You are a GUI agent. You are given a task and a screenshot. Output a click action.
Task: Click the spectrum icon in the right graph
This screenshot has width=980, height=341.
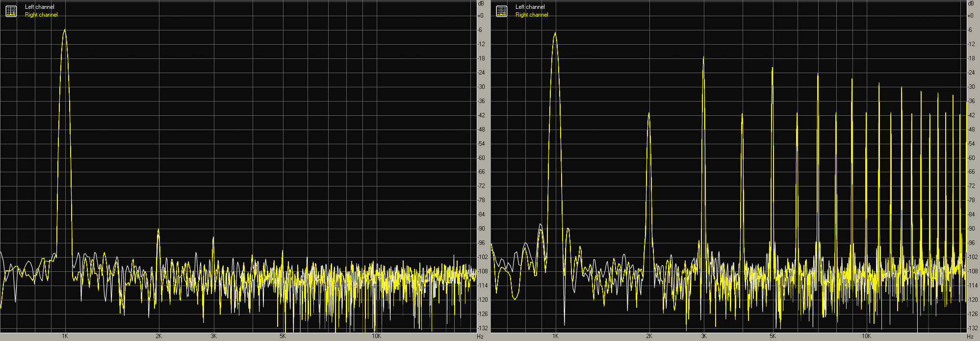(501, 11)
